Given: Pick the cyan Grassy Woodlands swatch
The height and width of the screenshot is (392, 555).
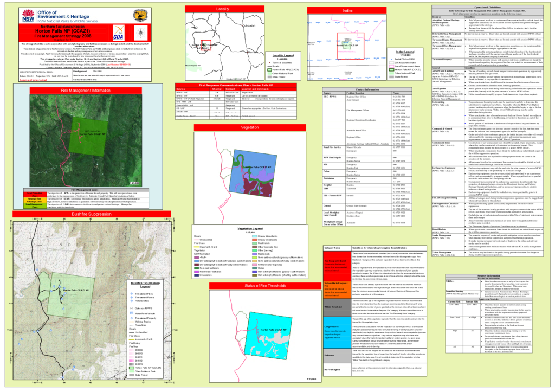Looking at the screenshot, I should click(255, 236).
